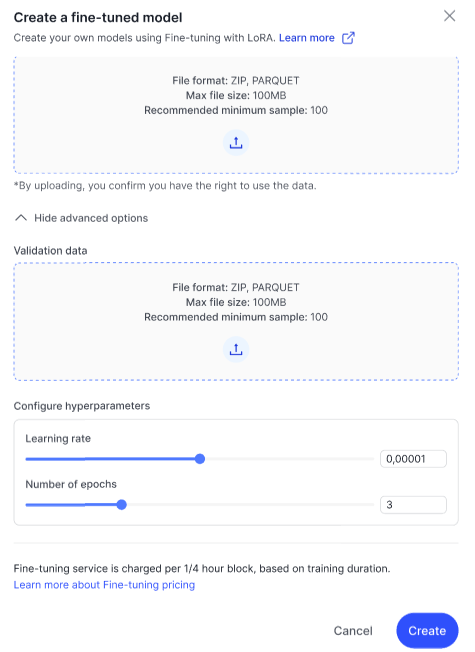475x652 pixels.
Task: Click the top file upload drop zone text
Action: pos(236,96)
